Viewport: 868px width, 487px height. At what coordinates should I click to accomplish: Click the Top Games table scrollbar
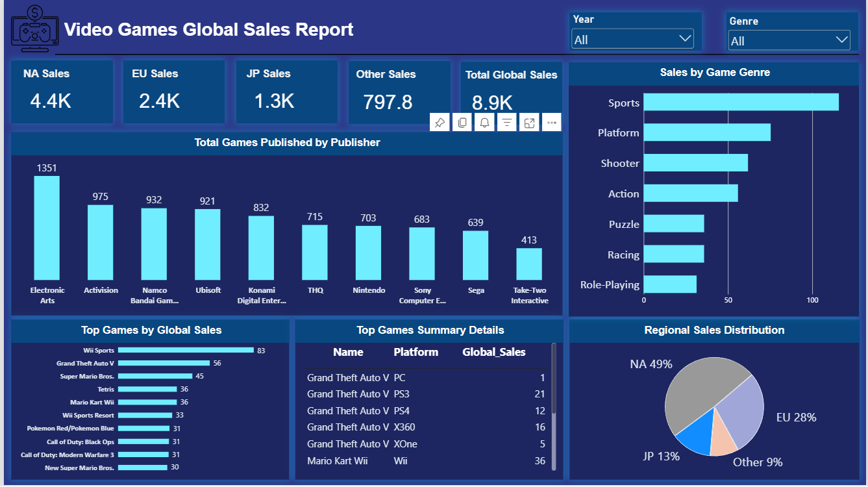(x=554, y=379)
